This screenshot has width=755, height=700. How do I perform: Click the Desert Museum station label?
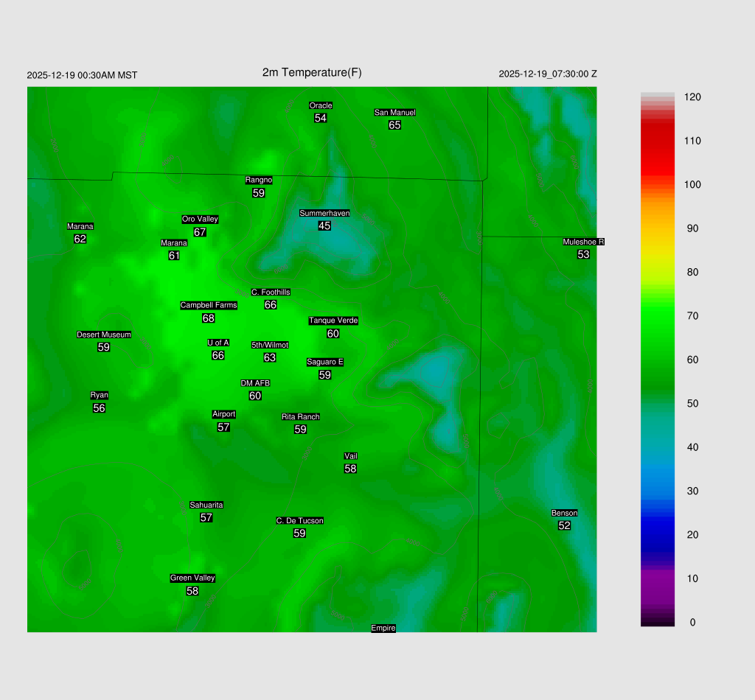pyautogui.click(x=104, y=335)
